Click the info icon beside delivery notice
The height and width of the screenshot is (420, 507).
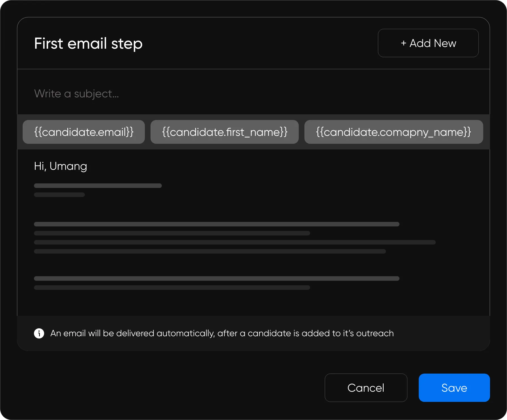39,333
